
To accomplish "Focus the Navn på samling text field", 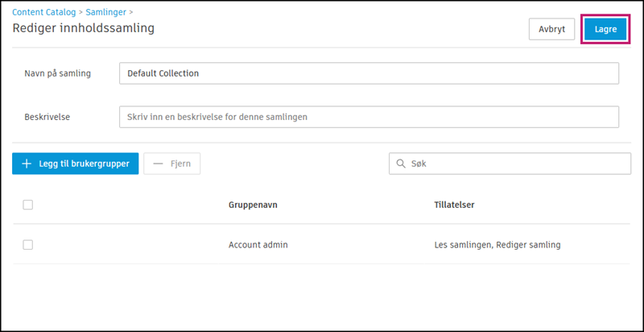I will coord(368,73).
